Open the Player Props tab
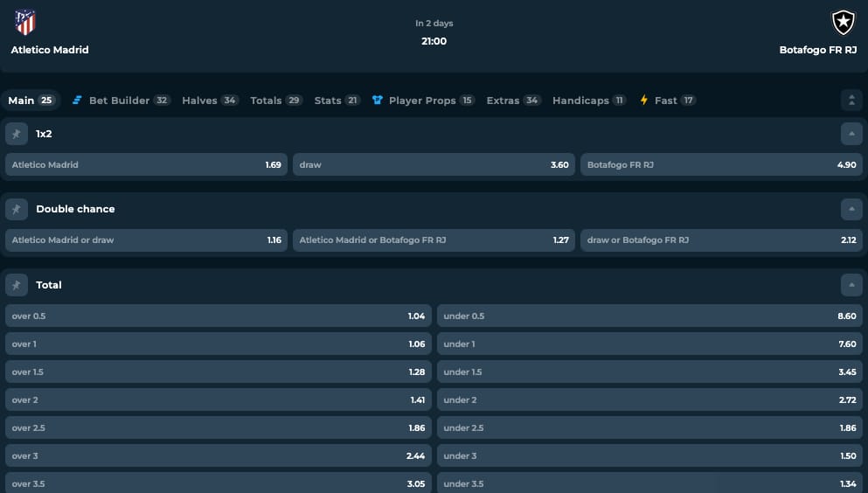 [x=423, y=101]
